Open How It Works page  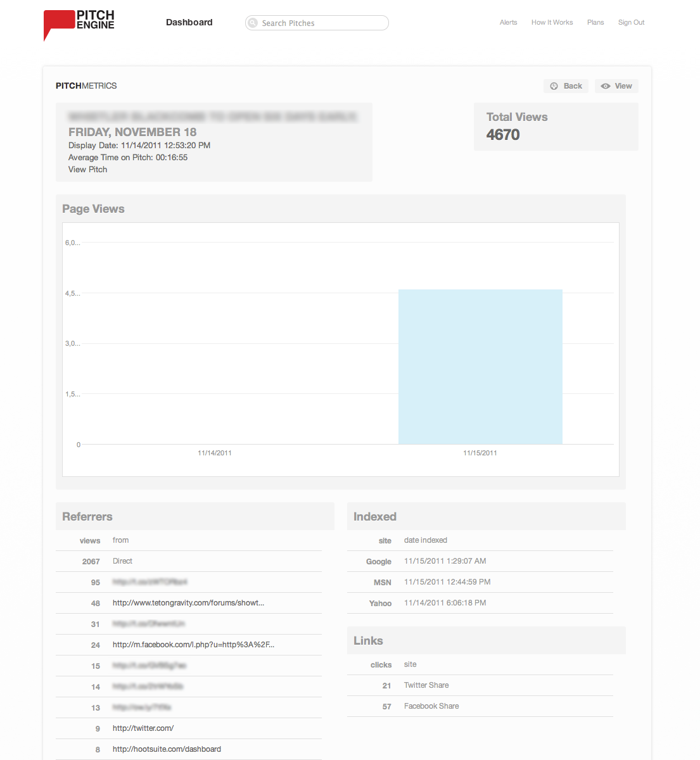pyautogui.click(x=552, y=22)
